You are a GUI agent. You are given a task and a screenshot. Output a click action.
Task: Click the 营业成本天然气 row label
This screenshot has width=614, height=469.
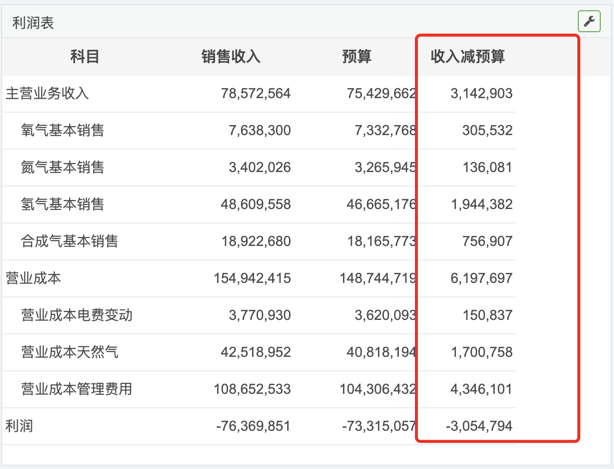point(69,352)
